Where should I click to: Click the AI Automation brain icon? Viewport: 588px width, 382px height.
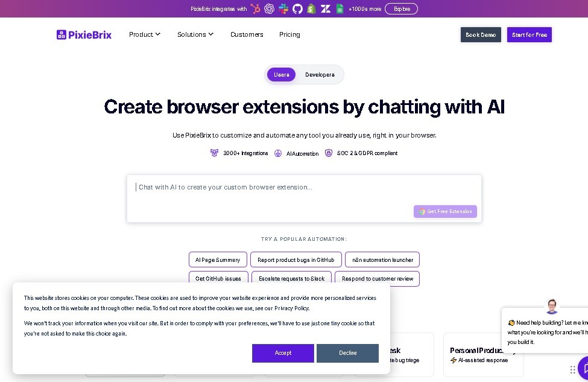tap(278, 153)
